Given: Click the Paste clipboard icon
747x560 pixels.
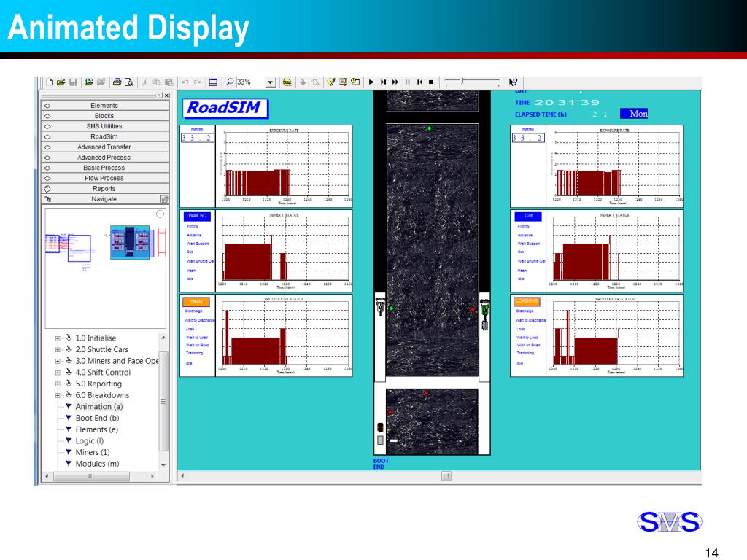Looking at the screenshot, I should (x=169, y=82).
